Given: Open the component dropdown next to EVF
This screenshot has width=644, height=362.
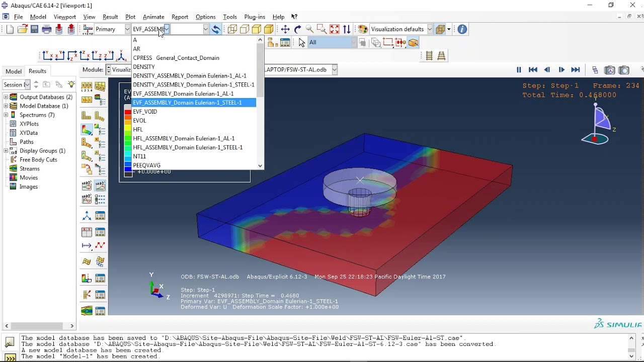Looking at the screenshot, I should [205, 29].
